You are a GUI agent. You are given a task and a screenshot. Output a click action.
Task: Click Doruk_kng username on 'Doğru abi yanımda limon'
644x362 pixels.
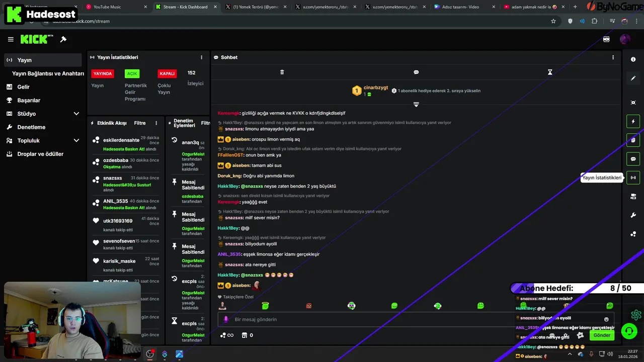tap(229, 176)
